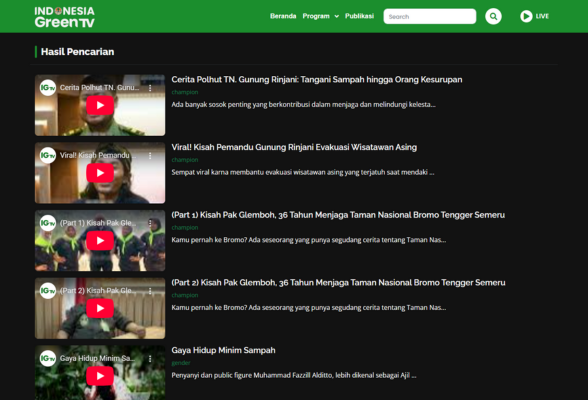Image resolution: width=588 pixels, height=400 pixels.
Task: Open more options on Gaya Hidup video
Action: (x=150, y=359)
